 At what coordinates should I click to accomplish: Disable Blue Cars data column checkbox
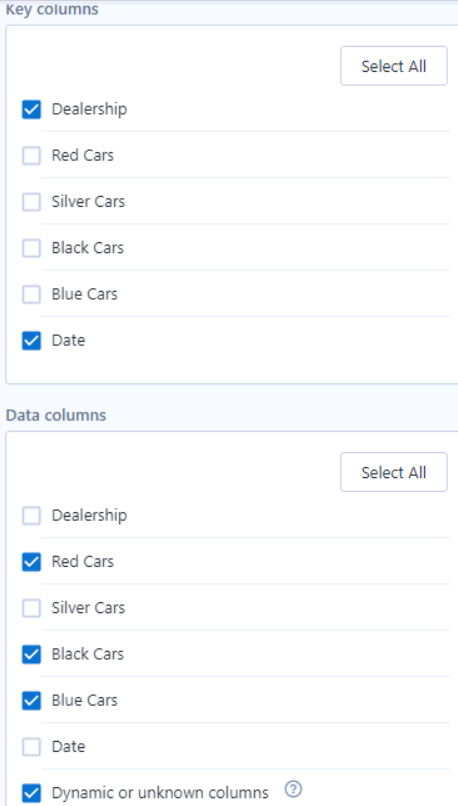pyautogui.click(x=31, y=701)
